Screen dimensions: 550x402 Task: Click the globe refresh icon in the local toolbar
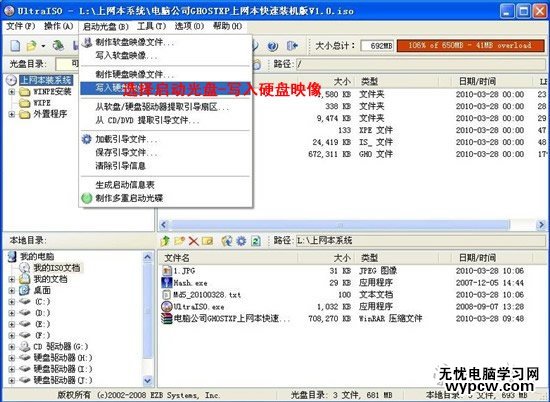pyautogui.click(x=227, y=241)
